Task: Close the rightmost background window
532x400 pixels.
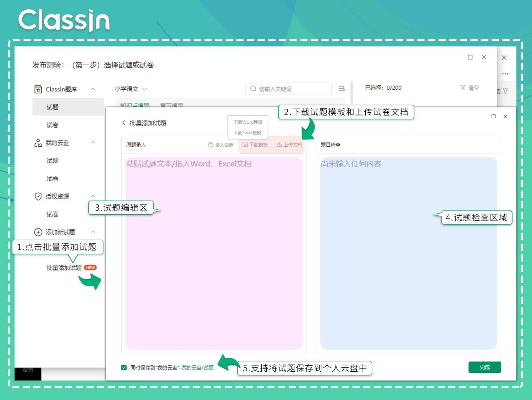Action: [504, 57]
